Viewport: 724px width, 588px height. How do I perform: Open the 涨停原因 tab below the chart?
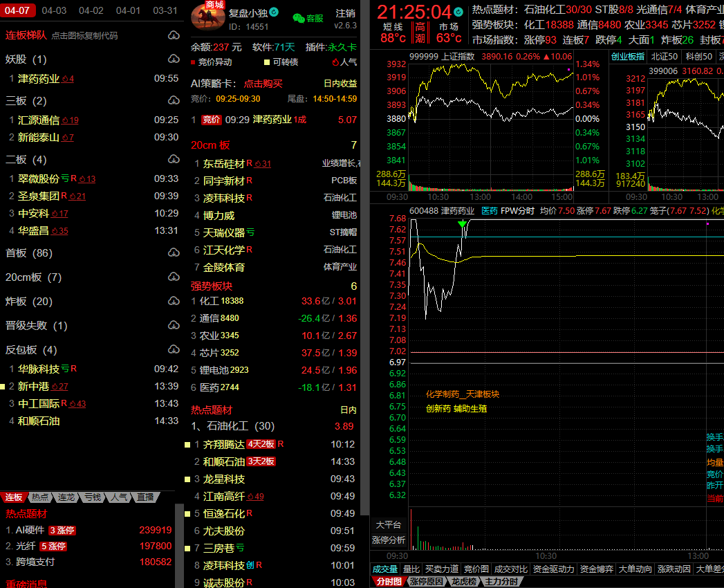point(426,582)
